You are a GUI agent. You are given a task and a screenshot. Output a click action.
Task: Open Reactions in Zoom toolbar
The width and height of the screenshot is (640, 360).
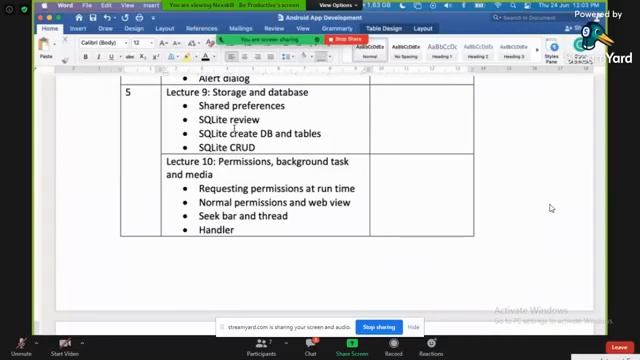point(431,348)
